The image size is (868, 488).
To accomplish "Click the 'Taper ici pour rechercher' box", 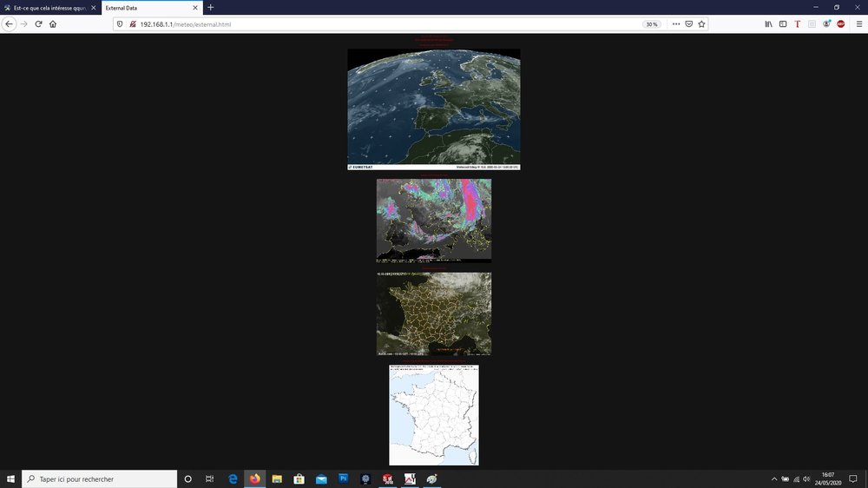I will (x=100, y=478).
